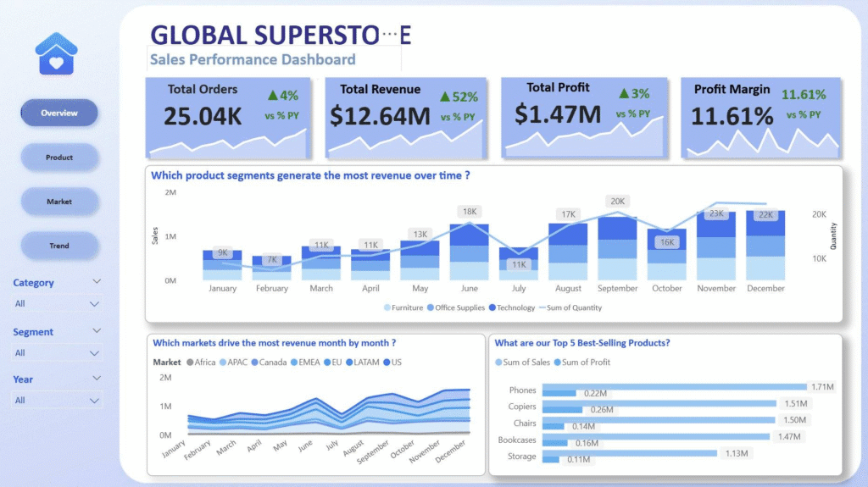Viewport: 868px width, 487px height.
Task: Select the Copiers sales bar 1.51M
Action: coord(659,403)
